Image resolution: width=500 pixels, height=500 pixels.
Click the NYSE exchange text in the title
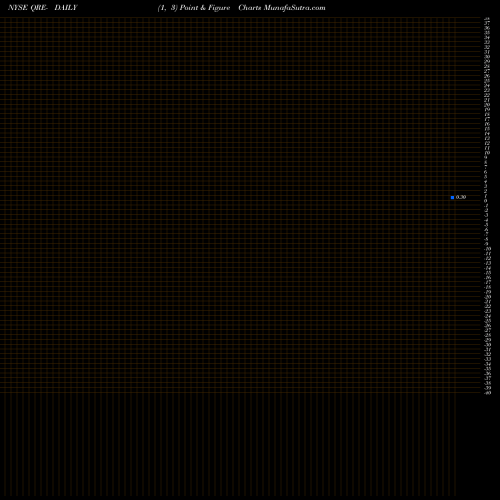pyautogui.click(x=18, y=8)
